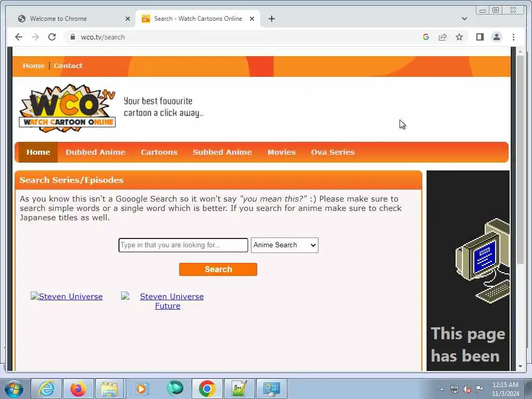The image size is (532, 399).
Task: Open the Movies menu item
Action: point(281,152)
